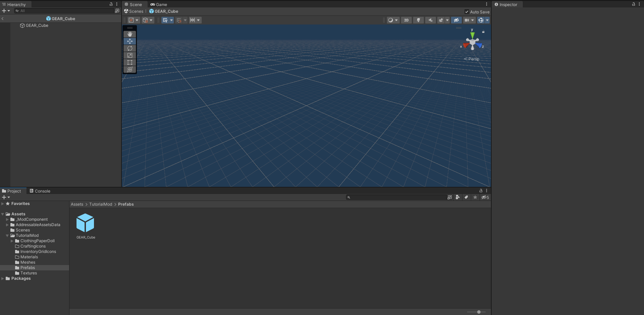Open camera settings dropdown arrow
Screen dimensions: 644x315
[473, 20]
